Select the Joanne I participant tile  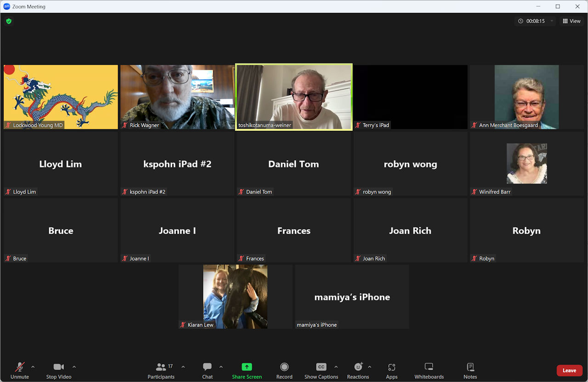177,230
